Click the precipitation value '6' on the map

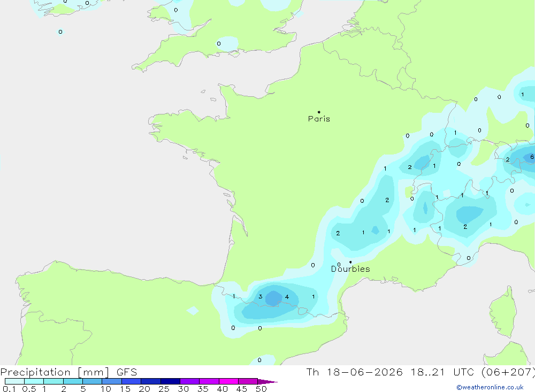tap(532, 157)
